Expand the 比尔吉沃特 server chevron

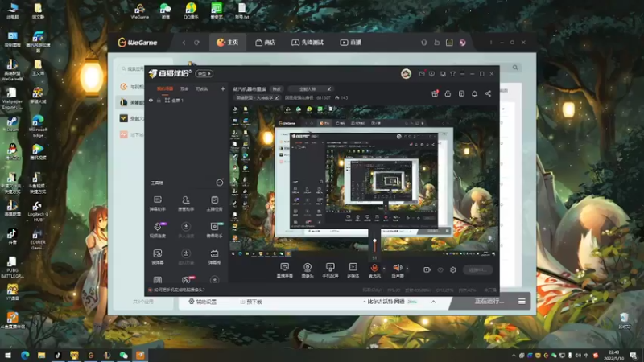(433, 302)
